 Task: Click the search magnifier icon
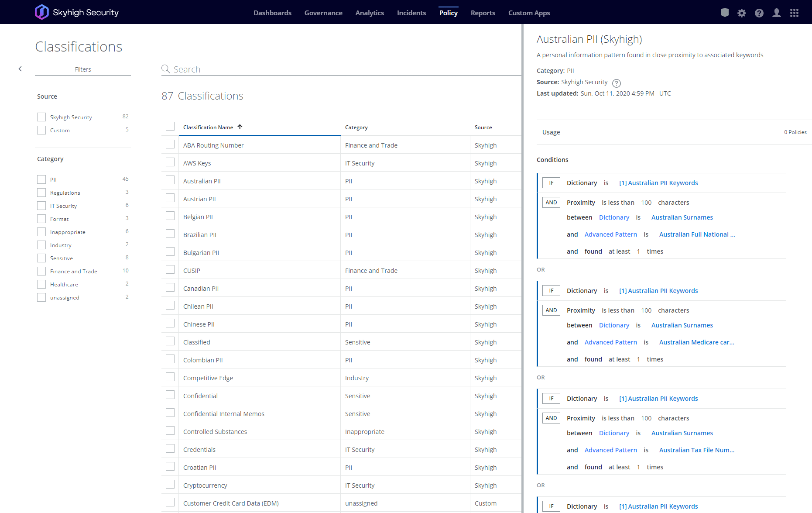165,69
